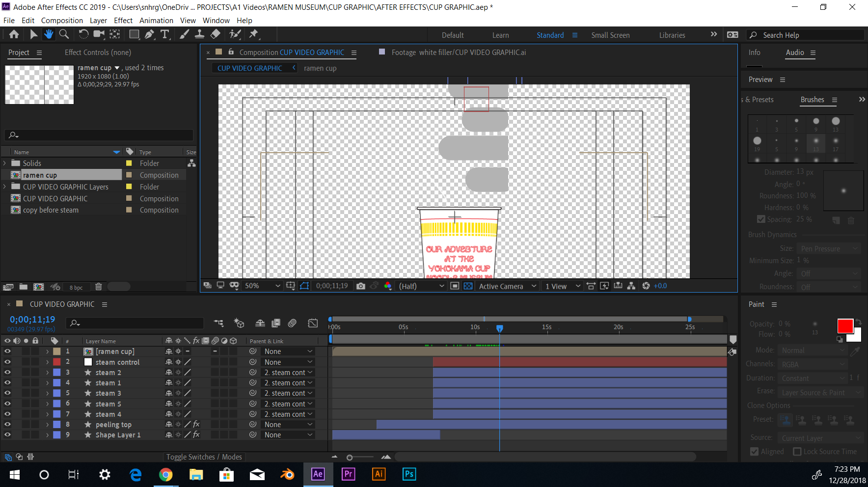The height and width of the screenshot is (487, 868).
Task: Create new composition icon in Project panel
Action: pos(39,287)
